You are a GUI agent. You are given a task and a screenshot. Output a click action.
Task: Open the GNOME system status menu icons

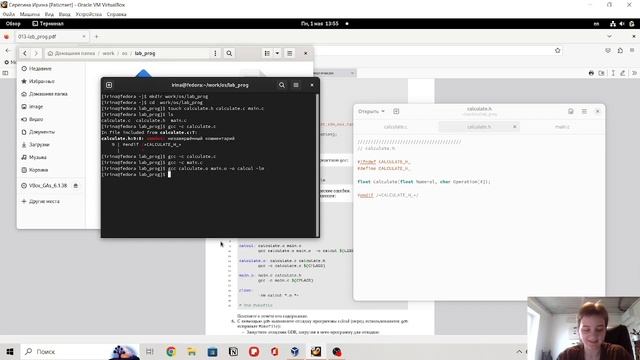tap(622, 24)
